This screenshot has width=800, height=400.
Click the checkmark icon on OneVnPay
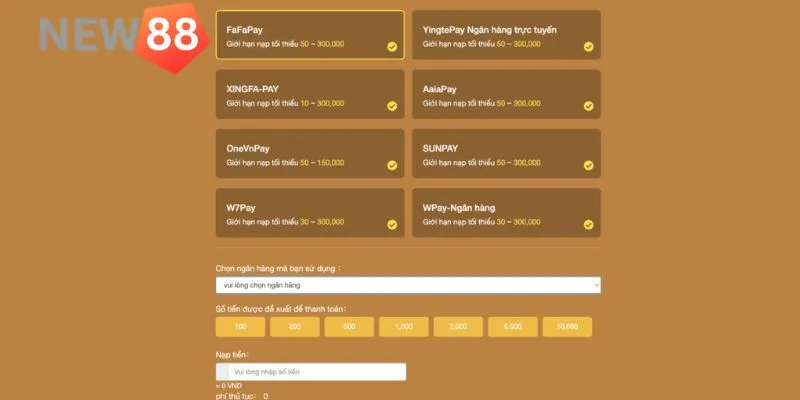point(392,165)
